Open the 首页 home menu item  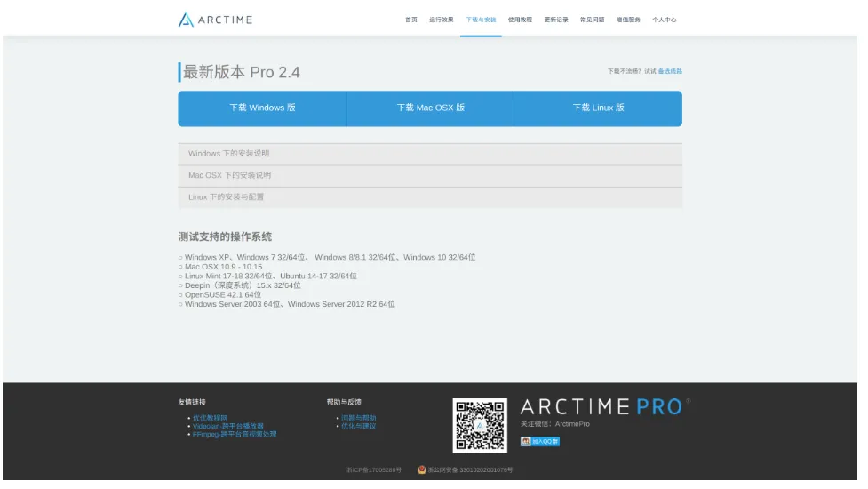point(411,20)
